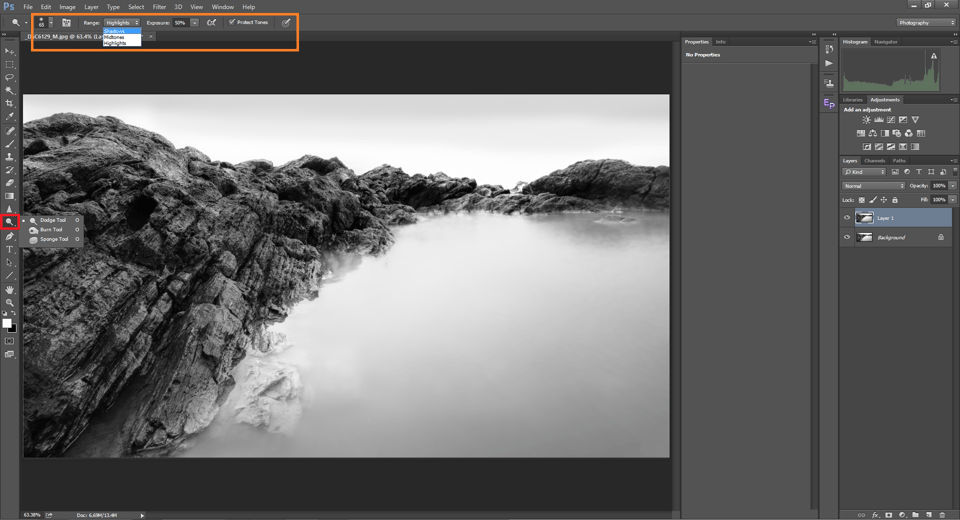The width and height of the screenshot is (960, 520).
Task: Toggle lock image pixels brush icon
Action: 873,200
